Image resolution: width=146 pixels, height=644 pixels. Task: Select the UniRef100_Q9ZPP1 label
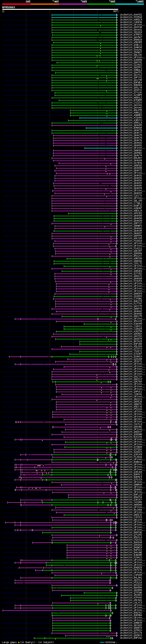tap(131, 67)
